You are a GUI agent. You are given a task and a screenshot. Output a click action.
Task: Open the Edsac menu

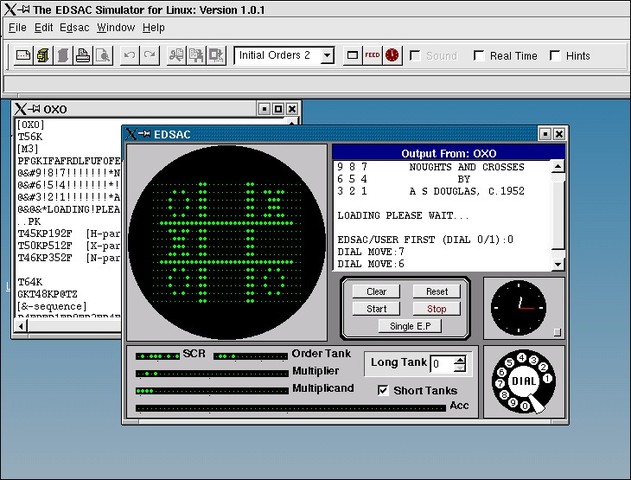tap(74, 28)
